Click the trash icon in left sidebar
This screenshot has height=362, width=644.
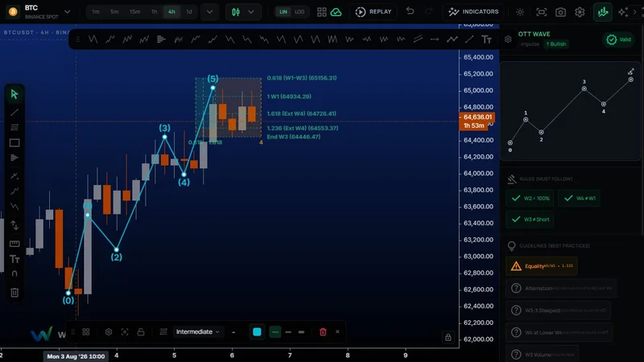(x=14, y=293)
